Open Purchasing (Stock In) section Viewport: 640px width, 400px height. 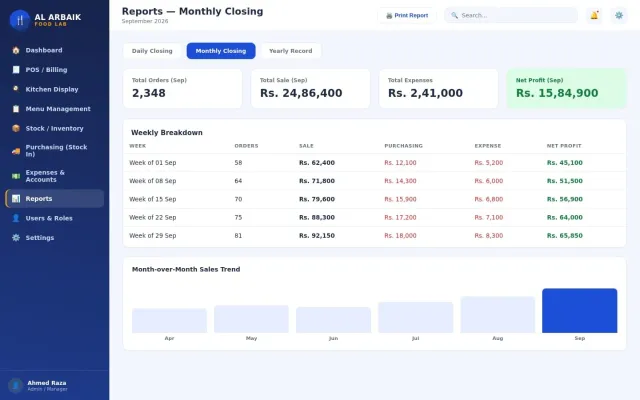[x=55, y=151]
